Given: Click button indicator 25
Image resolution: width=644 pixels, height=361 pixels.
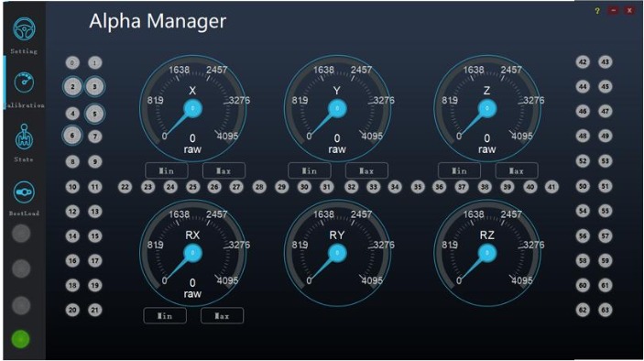Looking at the screenshot, I should pyautogui.click(x=192, y=187).
